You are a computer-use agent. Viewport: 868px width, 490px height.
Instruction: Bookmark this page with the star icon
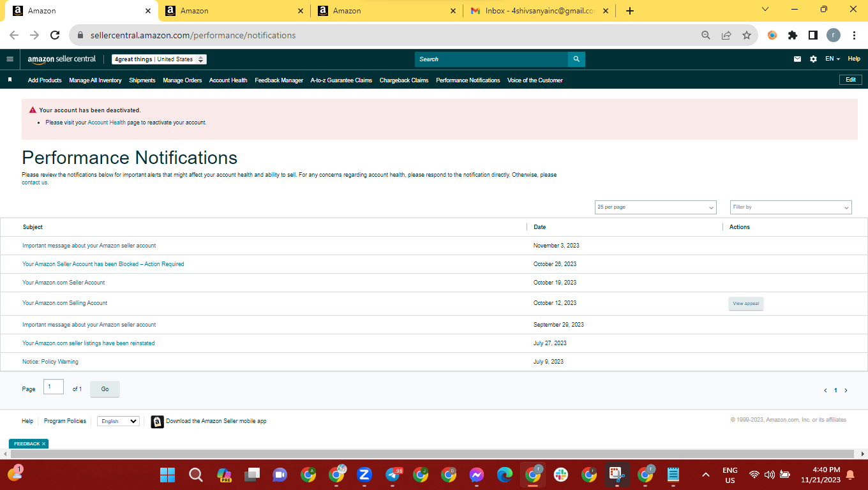coord(747,36)
